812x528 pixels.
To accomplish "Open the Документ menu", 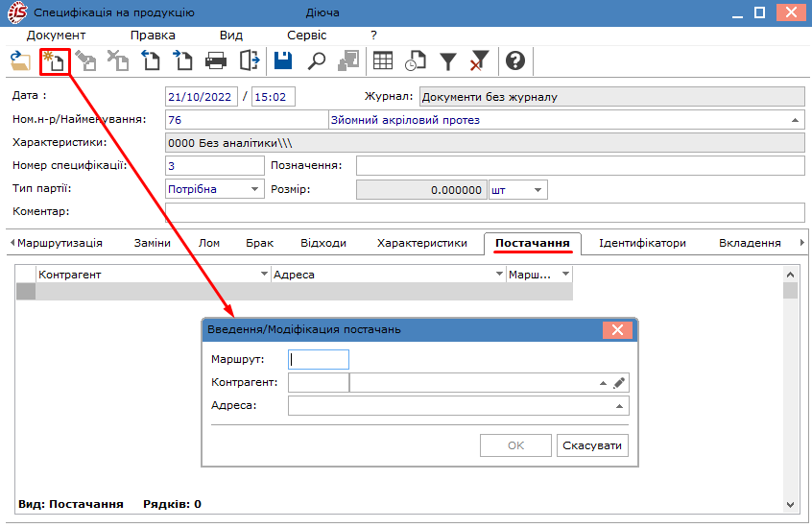I will pos(56,36).
